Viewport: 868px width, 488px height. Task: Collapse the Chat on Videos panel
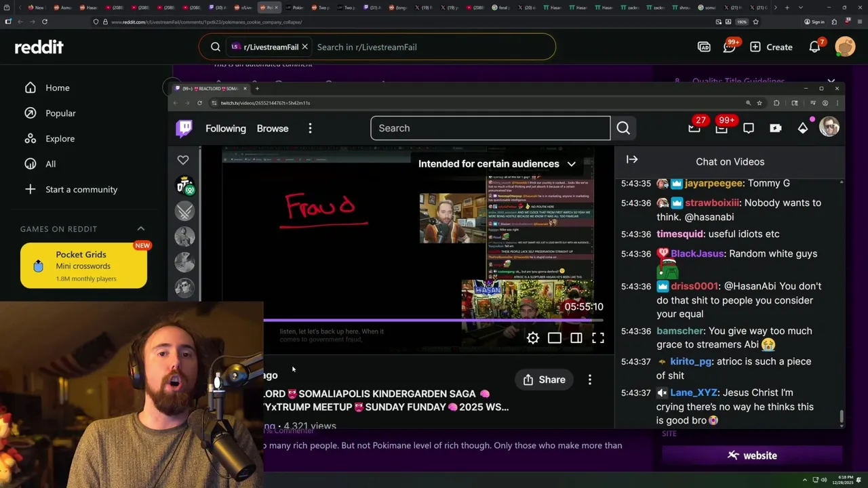632,160
